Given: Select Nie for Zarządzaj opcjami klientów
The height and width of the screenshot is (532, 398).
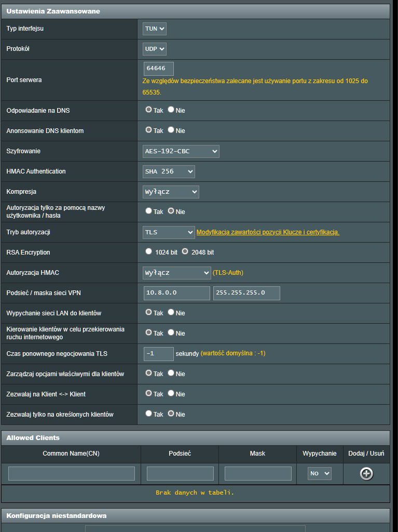Looking at the screenshot, I should pyautogui.click(x=171, y=373).
